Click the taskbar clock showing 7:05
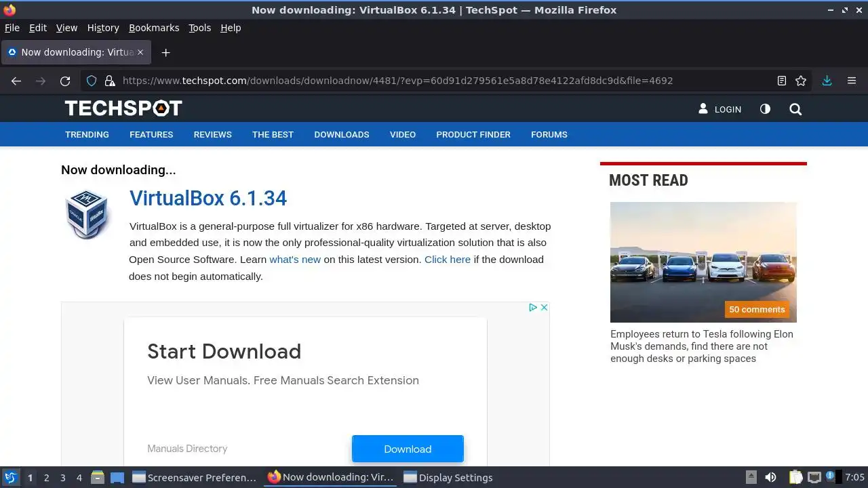The height and width of the screenshot is (488, 868). pyautogui.click(x=854, y=477)
